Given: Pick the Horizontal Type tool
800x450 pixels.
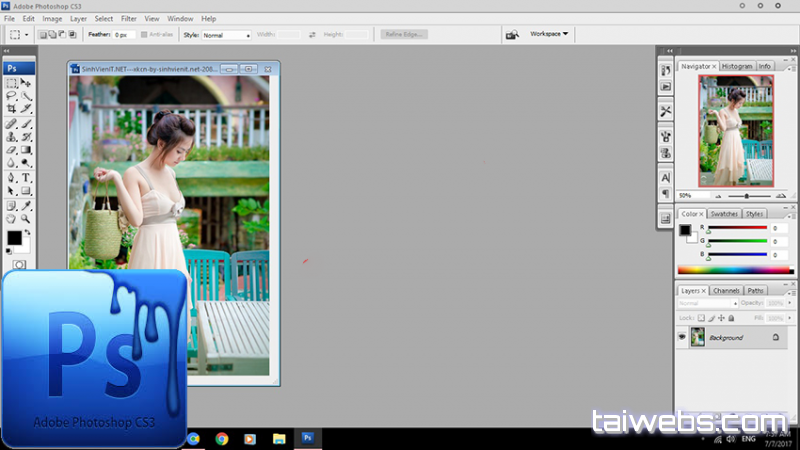Looking at the screenshot, I should [x=27, y=177].
